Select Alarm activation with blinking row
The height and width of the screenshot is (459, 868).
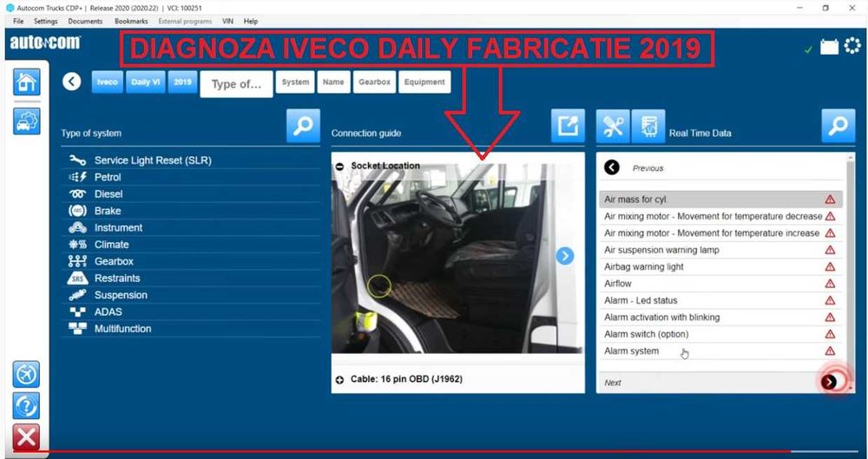[x=720, y=318]
